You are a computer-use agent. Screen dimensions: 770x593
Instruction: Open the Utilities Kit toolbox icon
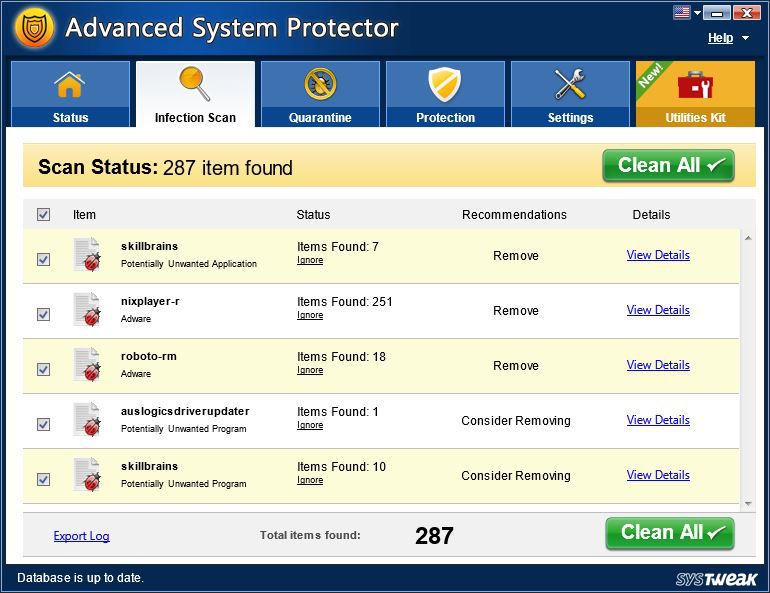[x=695, y=85]
